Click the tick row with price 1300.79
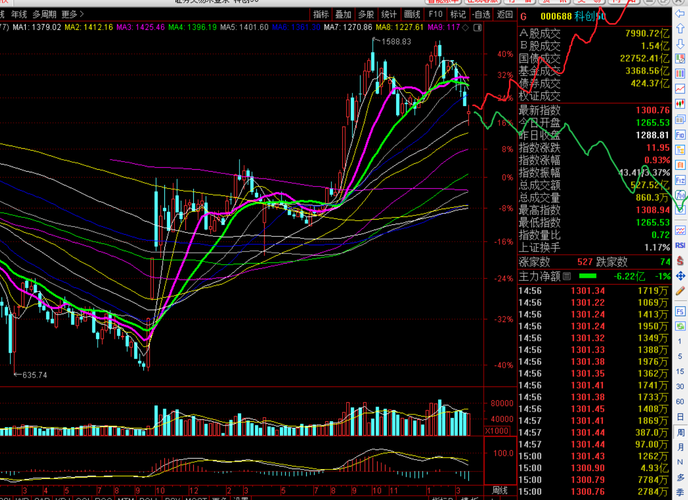Image resolution: width=688 pixels, height=500 pixels. [x=594, y=480]
